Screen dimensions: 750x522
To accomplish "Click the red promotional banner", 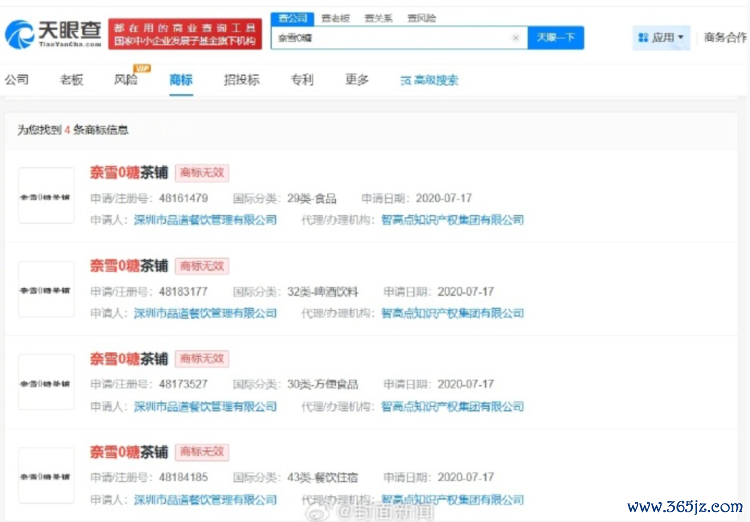I will [x=185, y=34].
